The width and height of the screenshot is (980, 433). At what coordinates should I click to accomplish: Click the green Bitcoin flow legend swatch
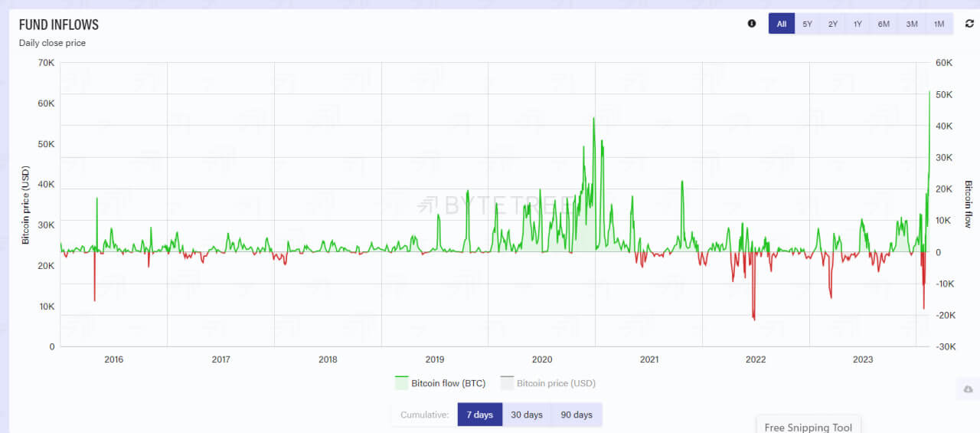[401, 383]
